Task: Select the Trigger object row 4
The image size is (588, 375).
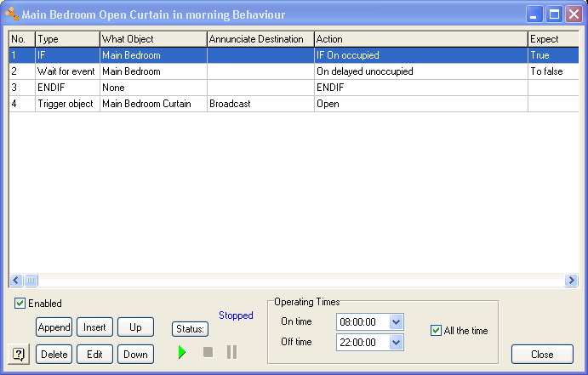Action: (68, 104)
